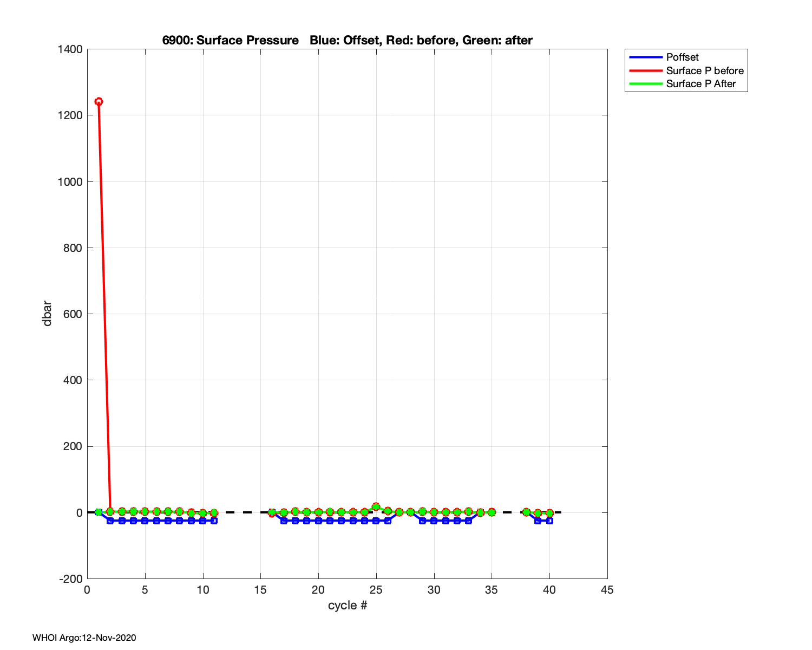Screen dimensions: 812x650
Task: Click the red line swatch in legend
Action: [x=644, y=70]
